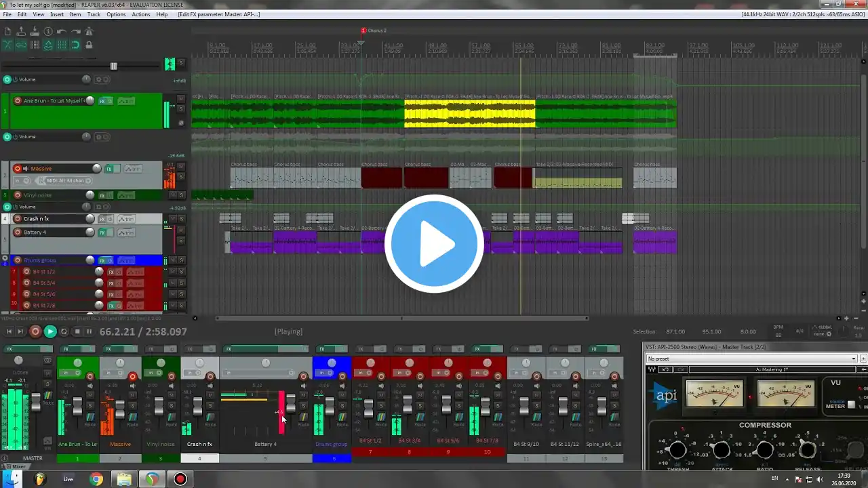The height and width of the screenshot is (488, 868).
Task: Arm the Battery 4 track for recording
Action: pos(18,232)
